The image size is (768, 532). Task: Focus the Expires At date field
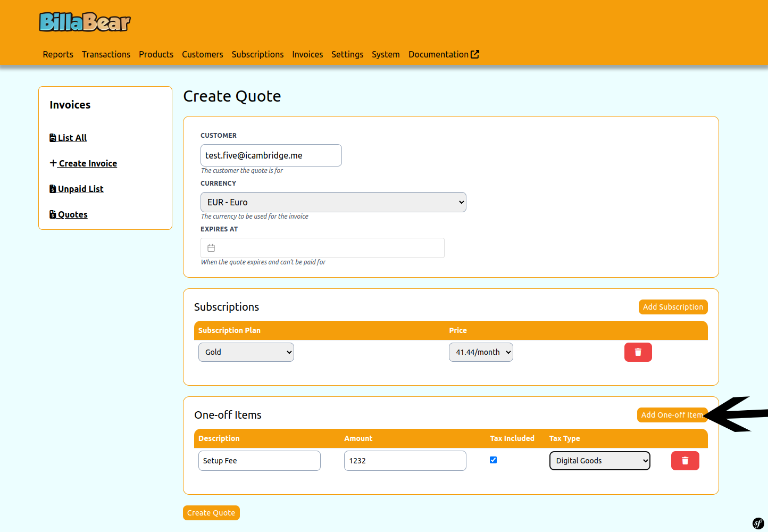click(x=322, y=248)
